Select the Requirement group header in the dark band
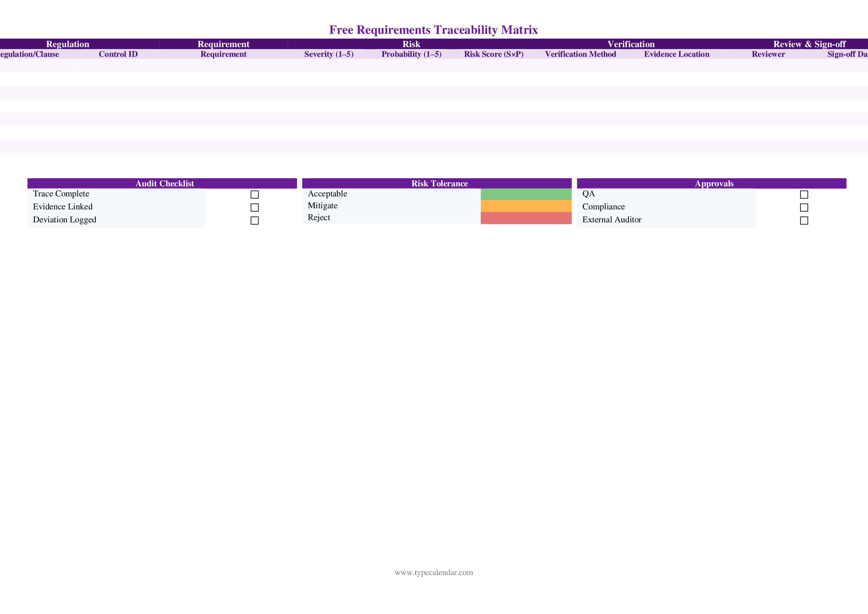Viewport: 868px width, 614px height. [223, 44]
